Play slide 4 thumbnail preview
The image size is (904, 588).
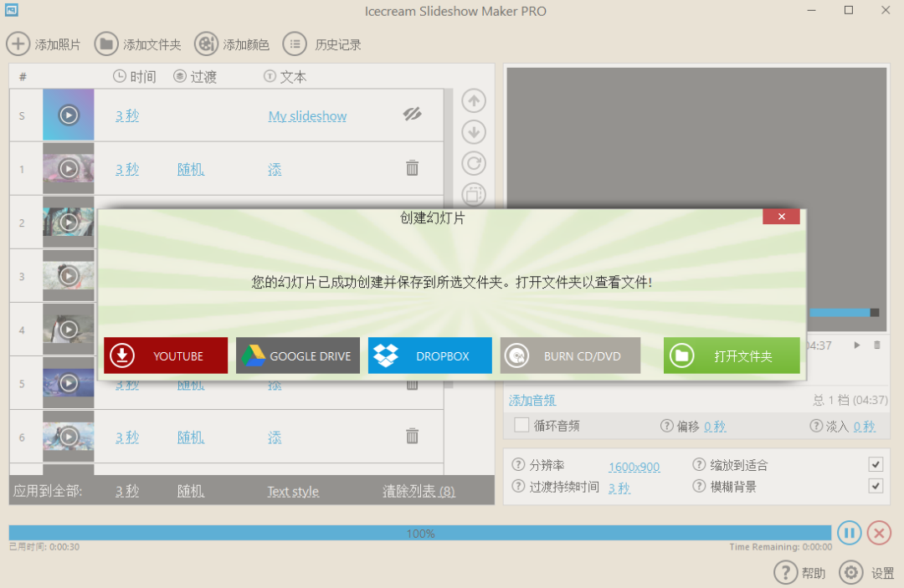coord(69,330)
